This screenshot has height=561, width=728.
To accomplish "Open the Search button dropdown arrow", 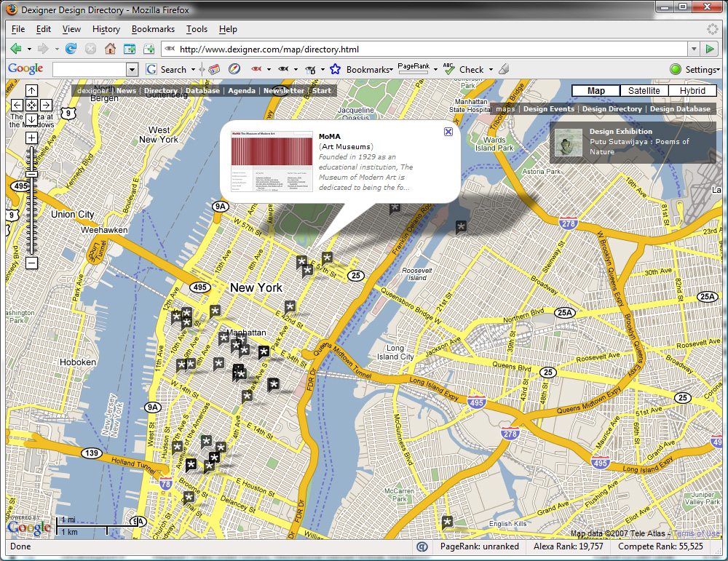I will 193,70.
